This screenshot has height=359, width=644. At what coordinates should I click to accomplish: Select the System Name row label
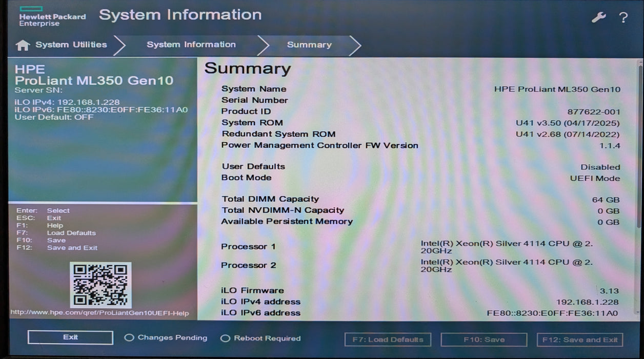pyautogui.click(x=254, y=89)
